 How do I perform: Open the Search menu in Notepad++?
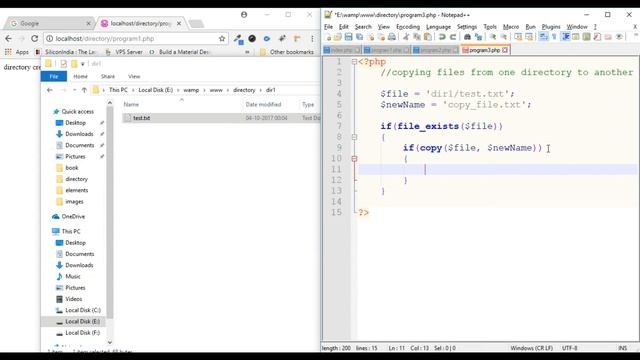[x=363, y=27]
